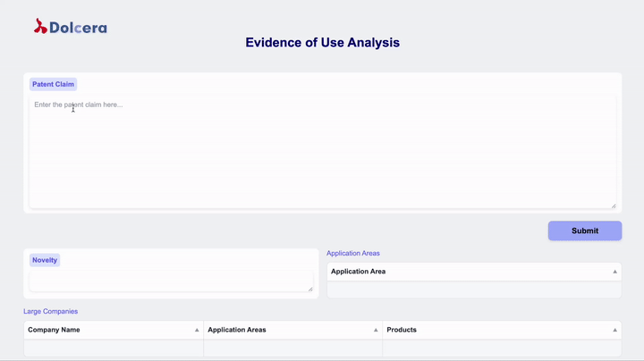Click the Application Area column header text
The width and height of the screenshot is (644, 361).
point(358,271)
